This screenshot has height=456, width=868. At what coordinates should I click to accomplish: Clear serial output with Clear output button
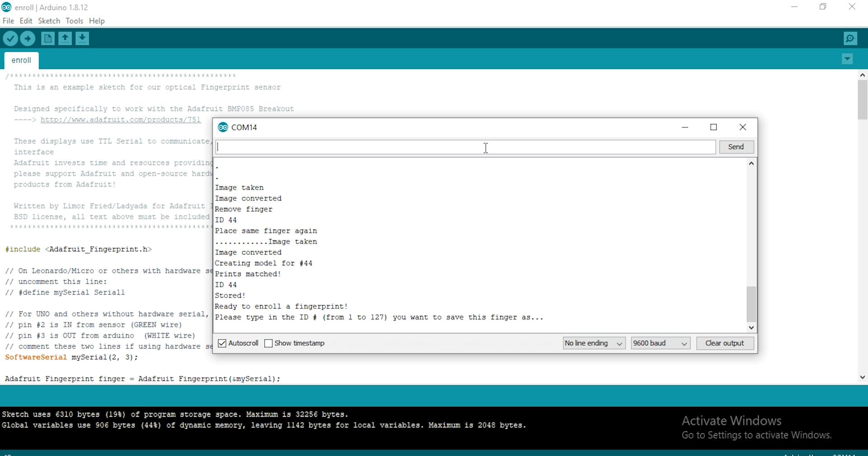tap(725, 343)
